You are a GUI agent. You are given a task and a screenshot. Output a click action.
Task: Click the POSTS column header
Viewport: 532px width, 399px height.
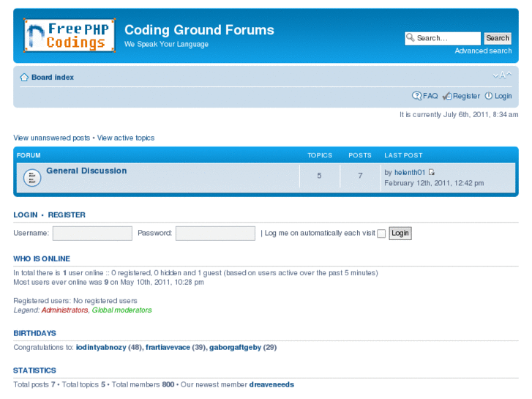pyautogui.click(x=360, y=155)
